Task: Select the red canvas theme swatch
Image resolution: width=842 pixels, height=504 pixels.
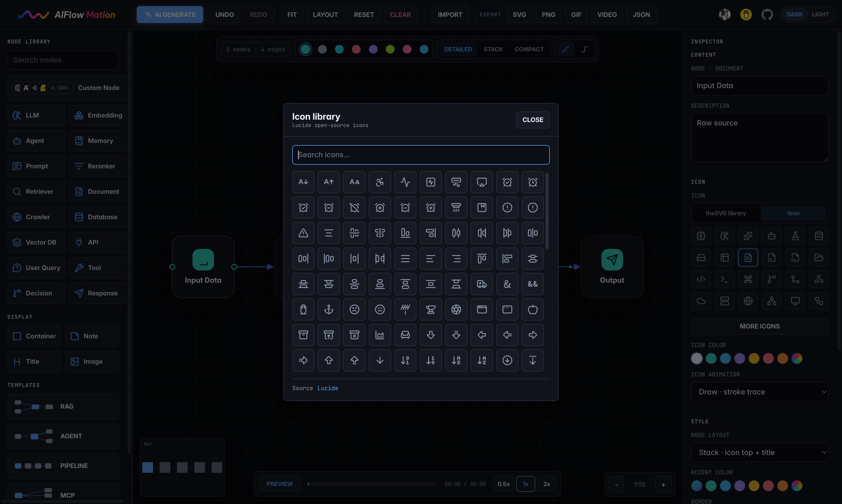Action: pos(356,49)
